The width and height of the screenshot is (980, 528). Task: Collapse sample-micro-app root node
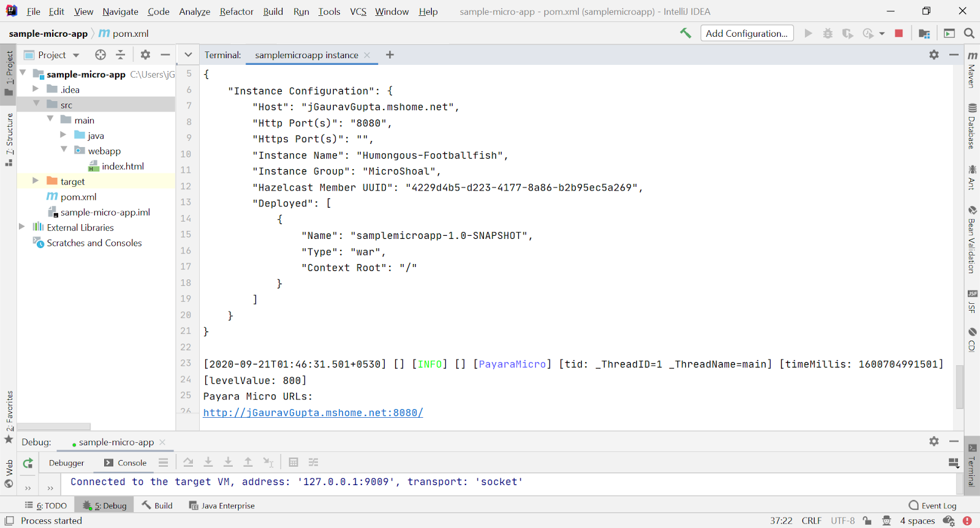pos(23,74)
